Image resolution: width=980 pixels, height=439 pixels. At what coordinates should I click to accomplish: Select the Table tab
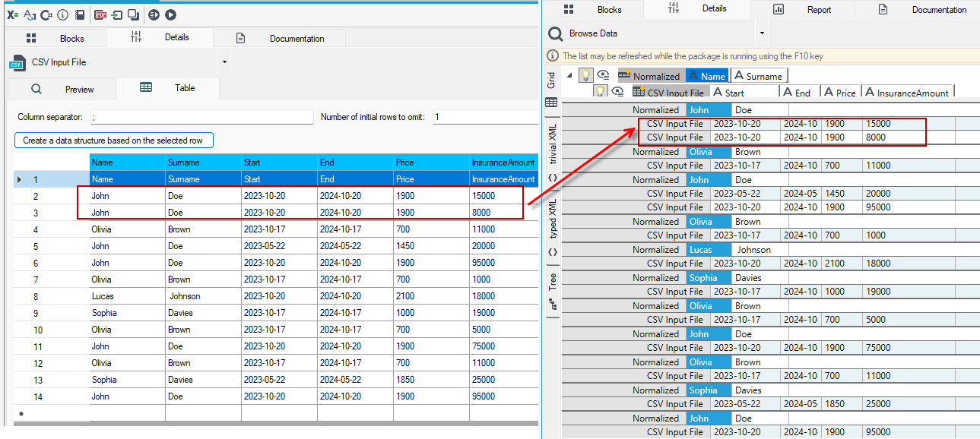click(x=168, y=88)
